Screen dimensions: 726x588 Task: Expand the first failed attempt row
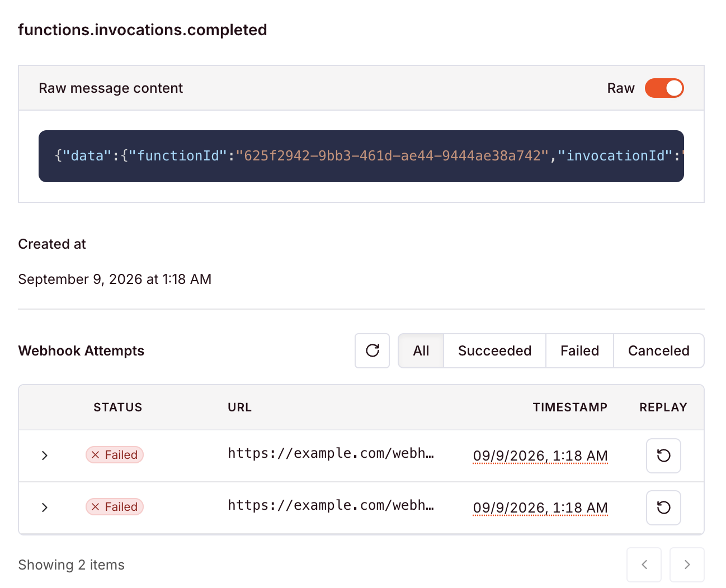45,456
